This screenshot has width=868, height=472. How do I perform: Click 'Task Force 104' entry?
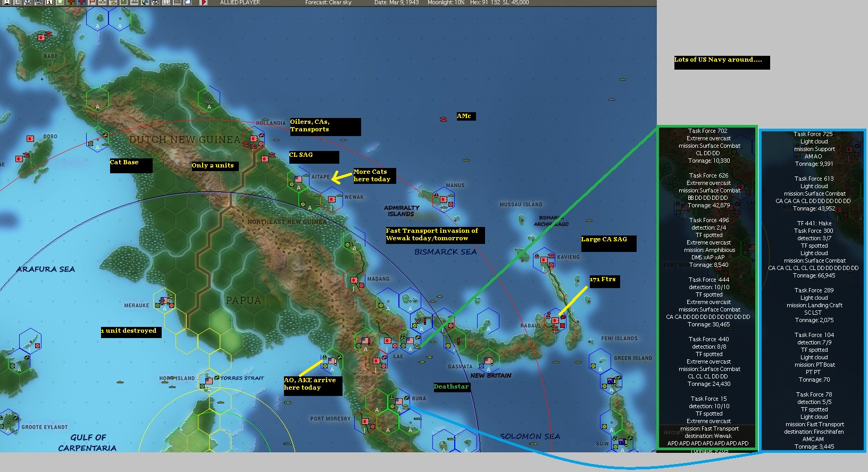click(814, 335)
